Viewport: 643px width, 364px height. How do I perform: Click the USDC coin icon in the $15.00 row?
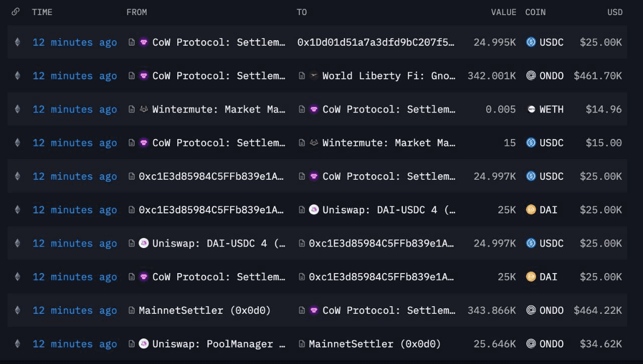[531, 143]
